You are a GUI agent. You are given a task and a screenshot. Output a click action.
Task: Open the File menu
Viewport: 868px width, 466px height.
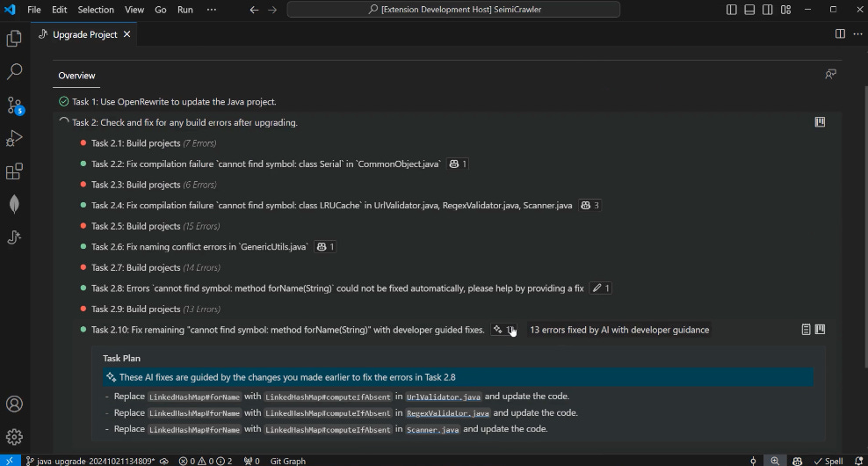tap(33, 10)
